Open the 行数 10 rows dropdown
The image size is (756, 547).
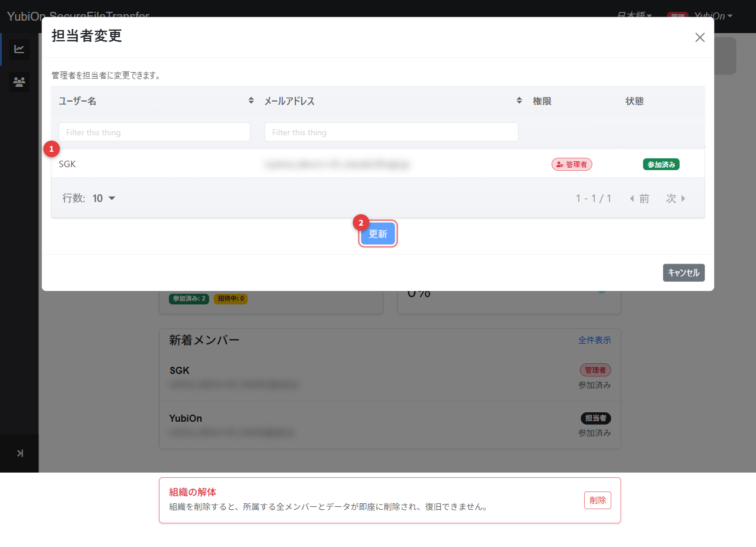point(104,198)
